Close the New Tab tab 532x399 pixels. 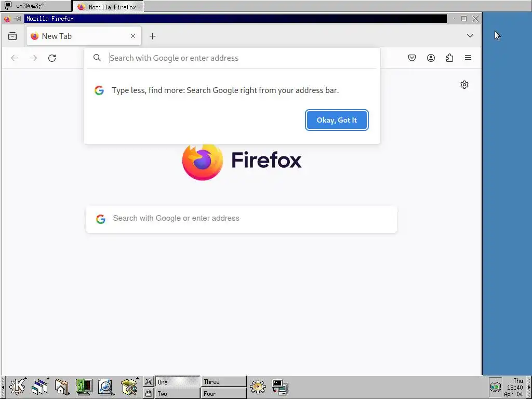coord(133,36)
